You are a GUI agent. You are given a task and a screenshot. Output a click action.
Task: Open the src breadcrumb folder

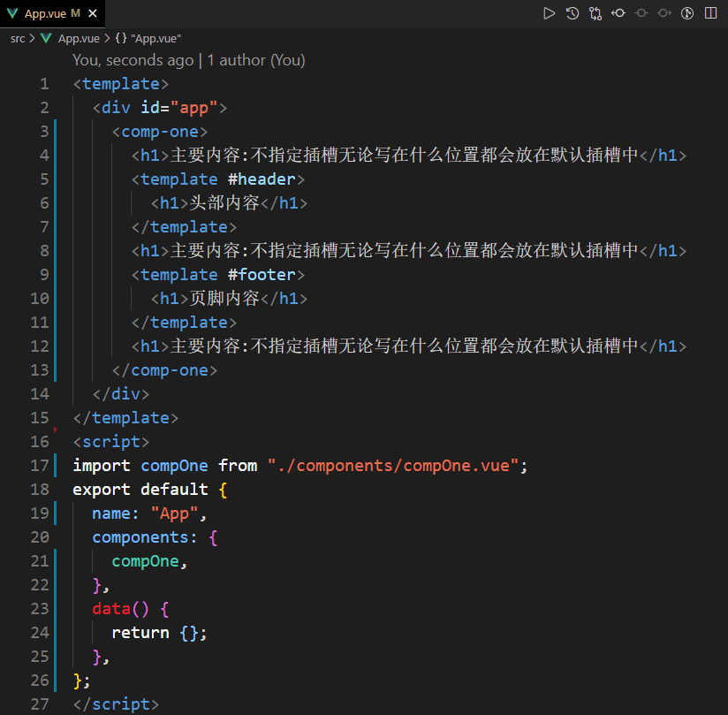pos(18,38)
